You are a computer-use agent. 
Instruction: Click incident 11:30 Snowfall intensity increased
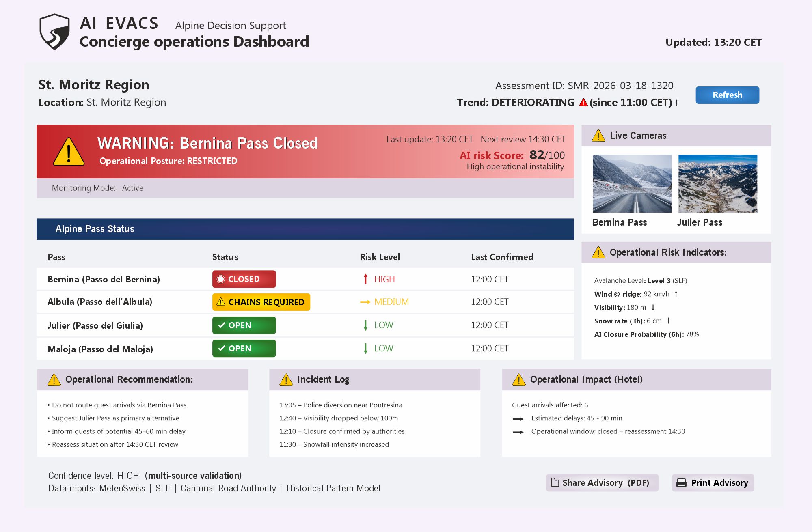[x=334, y=444]
